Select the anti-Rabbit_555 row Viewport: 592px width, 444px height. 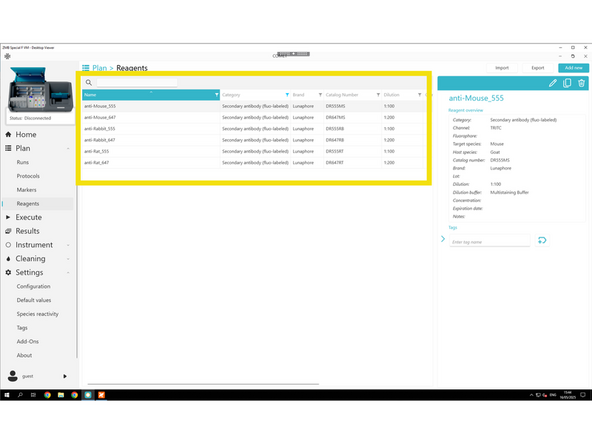coord(254,129)
